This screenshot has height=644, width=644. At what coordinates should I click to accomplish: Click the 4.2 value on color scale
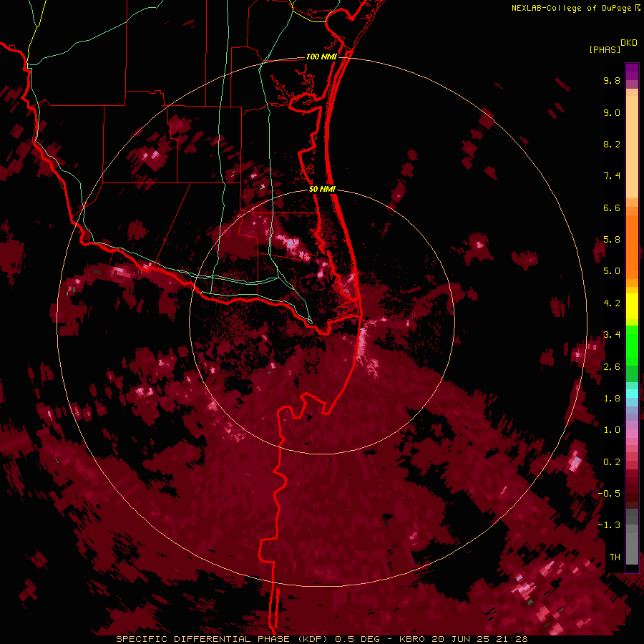(612, 303)
